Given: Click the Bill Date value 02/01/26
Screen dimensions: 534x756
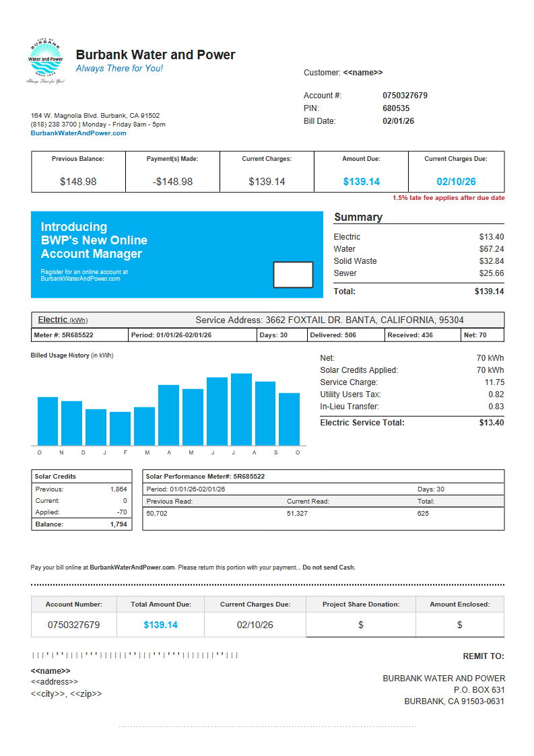Looking at the screenshot, I should pos(398,121).
